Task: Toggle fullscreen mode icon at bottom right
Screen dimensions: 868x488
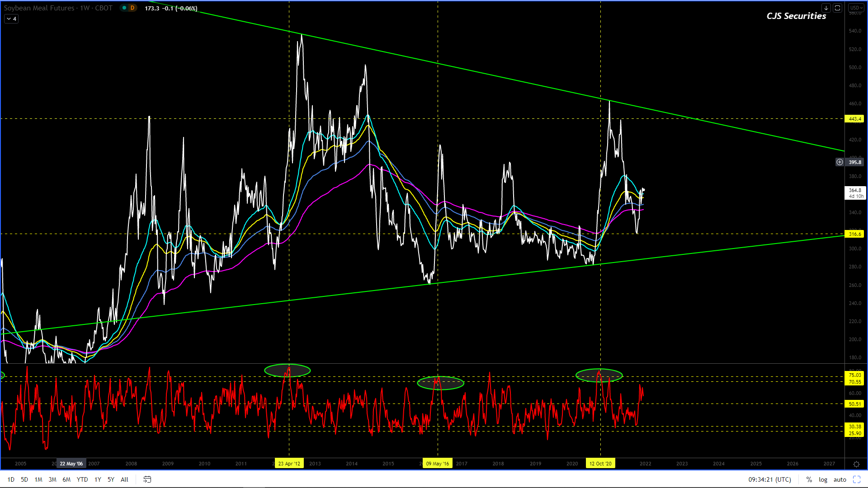Action: [857, 479]
